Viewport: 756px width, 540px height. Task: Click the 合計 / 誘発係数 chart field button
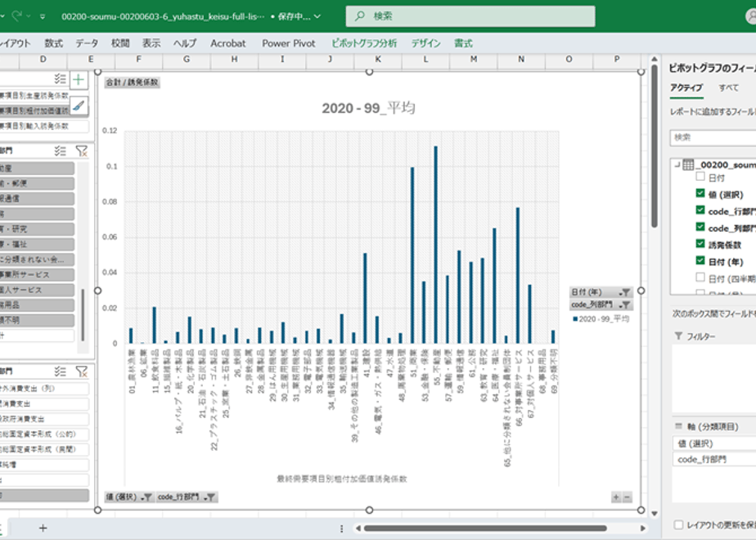click(x=132, y=83)
